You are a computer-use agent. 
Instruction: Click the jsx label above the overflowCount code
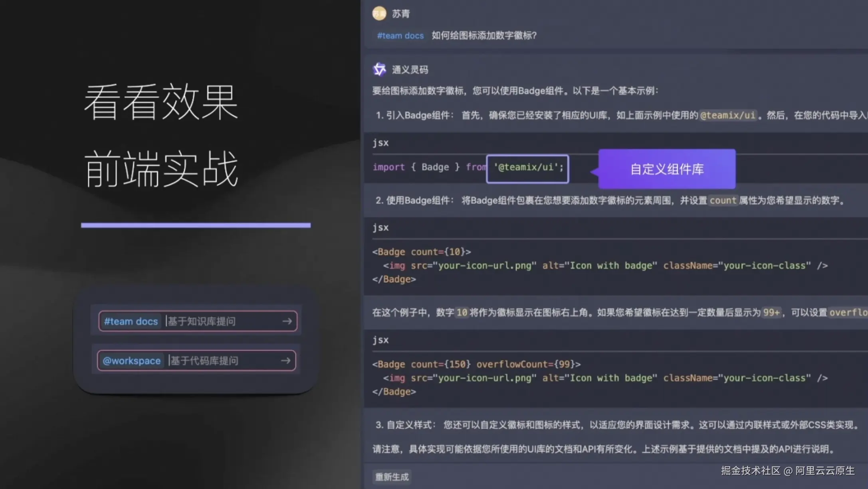coord(380,340)
